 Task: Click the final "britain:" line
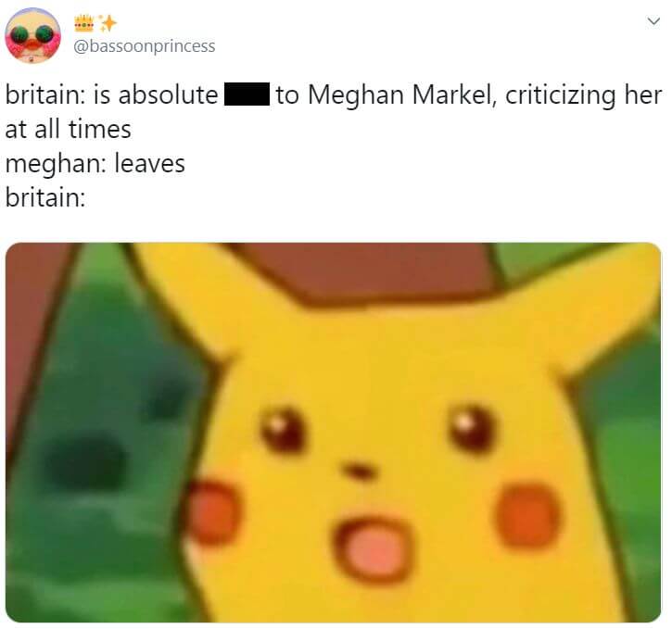point(45,198)
